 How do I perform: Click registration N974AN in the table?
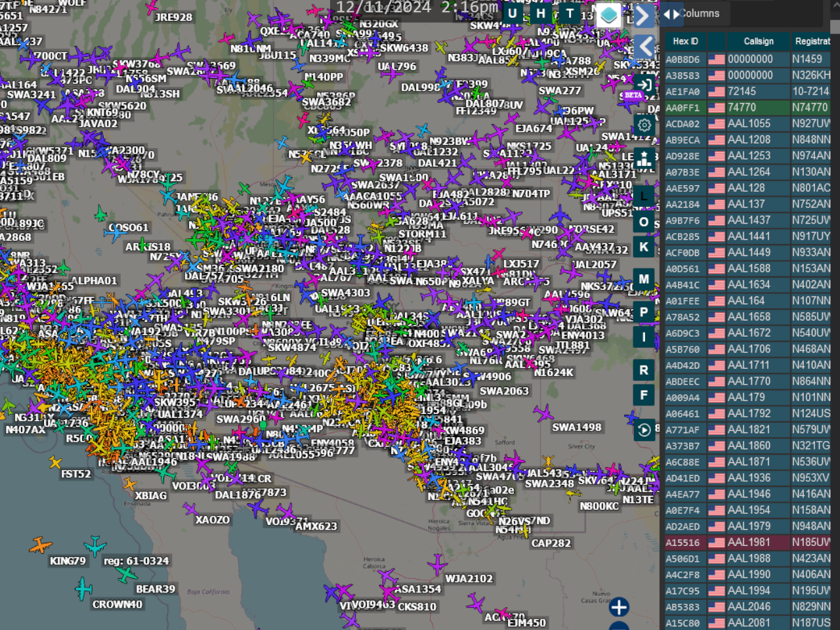pyautogui.click(x=811, y=156)
